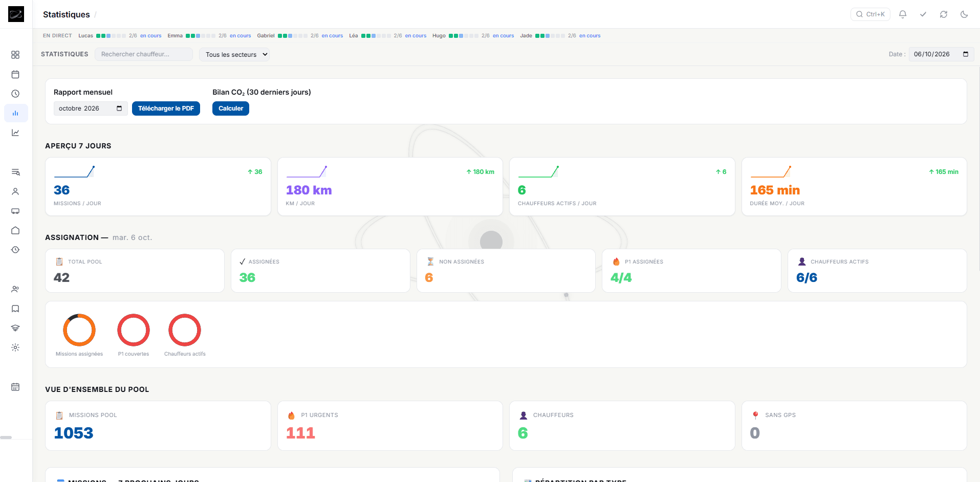Open the line chart analytics sidebar icon

tap(15, 133)
